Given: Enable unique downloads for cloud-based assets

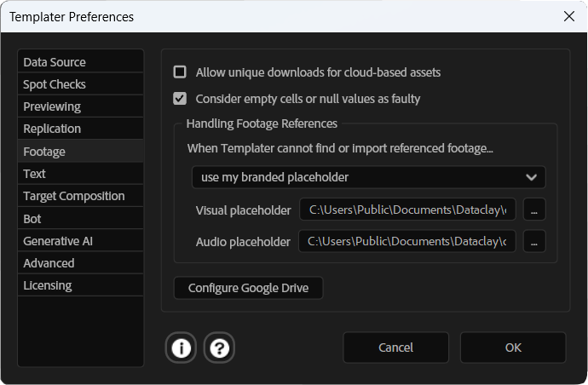Looking at the screenshot, I should tap(180, 72).
